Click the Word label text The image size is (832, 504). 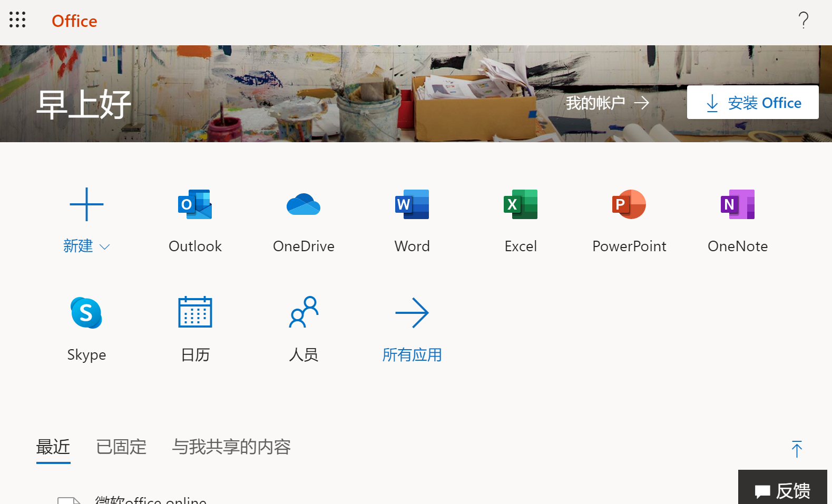coord(412,246)
